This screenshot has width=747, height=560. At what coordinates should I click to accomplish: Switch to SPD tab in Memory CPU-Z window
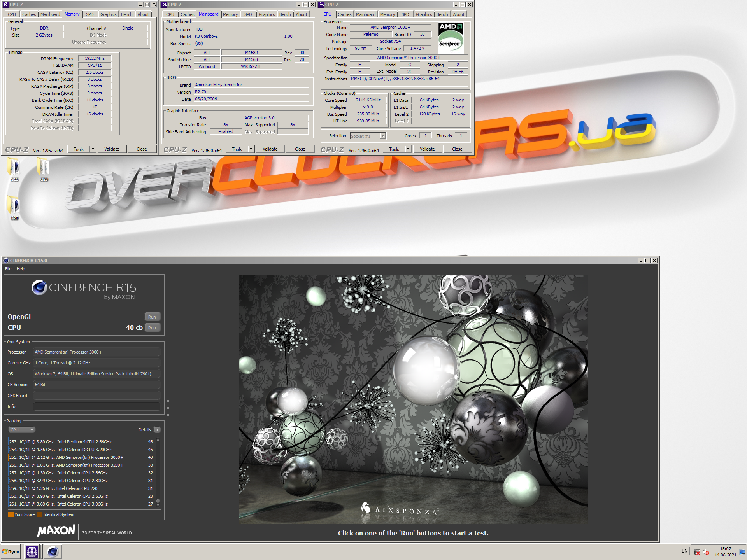[x=90, y=14]
